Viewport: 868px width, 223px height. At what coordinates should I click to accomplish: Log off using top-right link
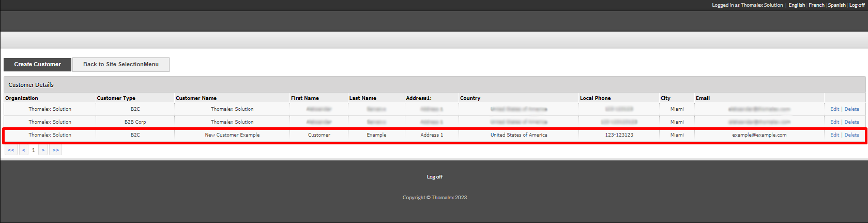tap(857, 5)
